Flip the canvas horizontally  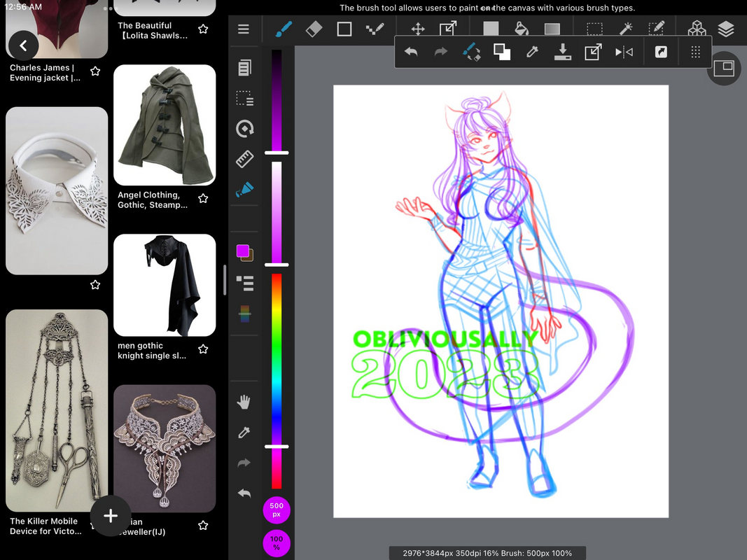coord(624,51)
